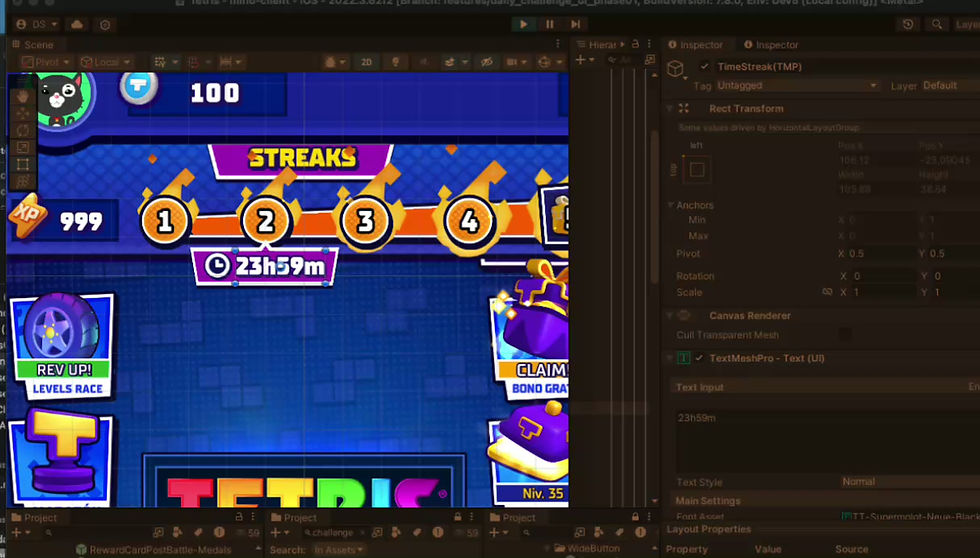Toggle the Hierarchy panel lock icon
980x558 pixels.
tap(635, 44)
